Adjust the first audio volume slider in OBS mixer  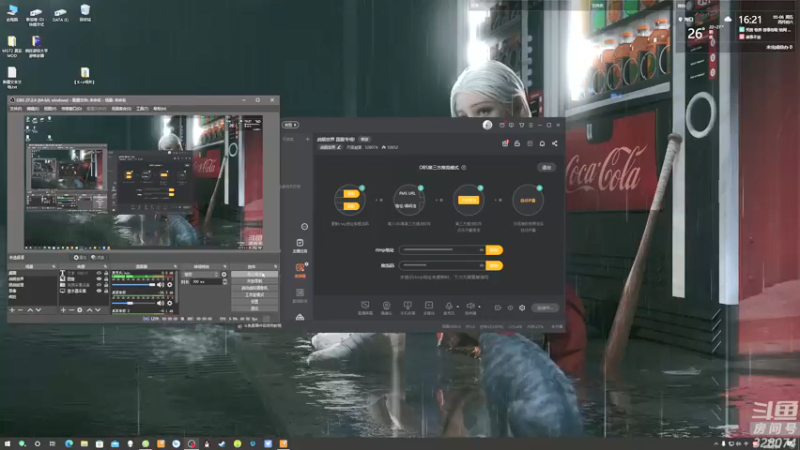(x=134, y=285)
